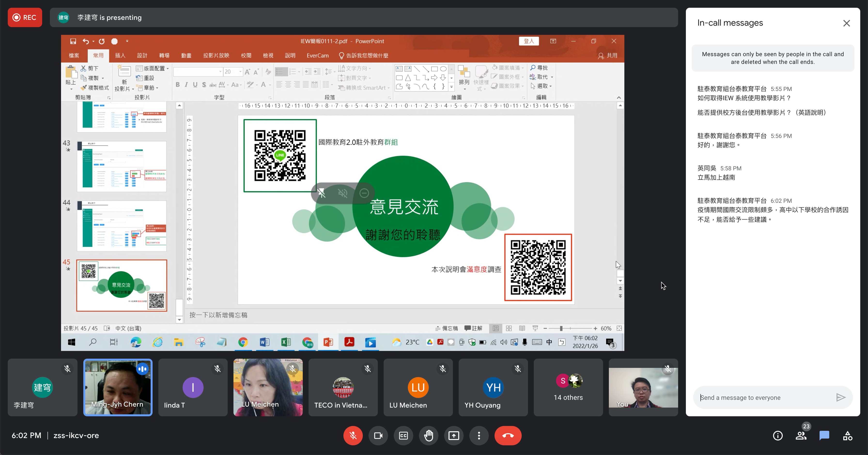Viewport: 868px width, 455px height.
Task: Click the Chrome icon in the Windows taskbar
Action: point(243,342)
